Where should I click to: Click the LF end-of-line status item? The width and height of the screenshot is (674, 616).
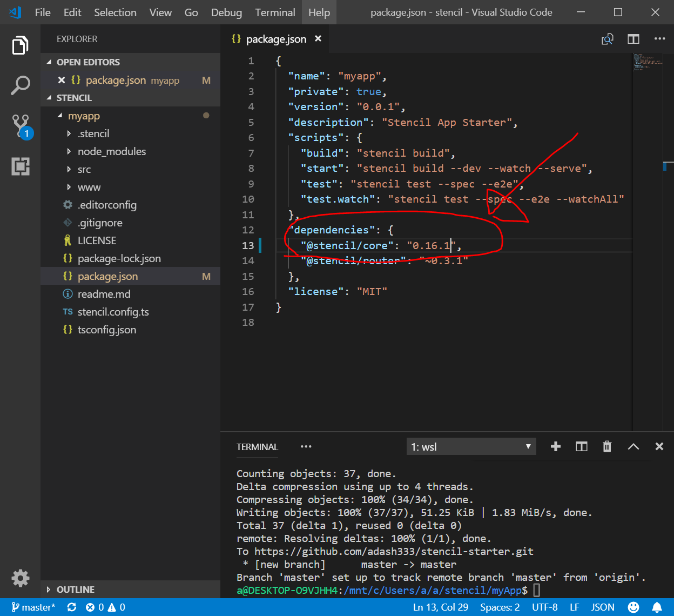[574, 607]
